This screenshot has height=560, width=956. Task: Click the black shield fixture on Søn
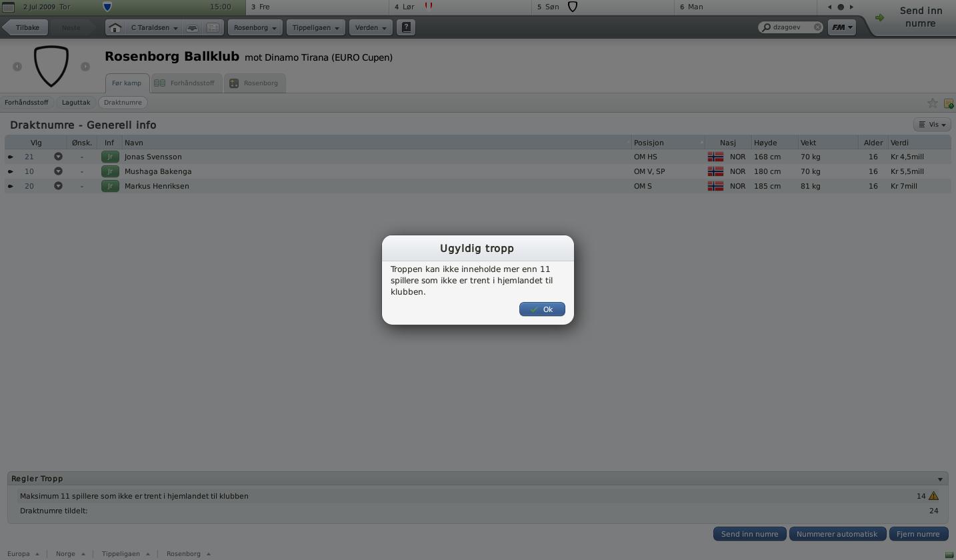572,7
